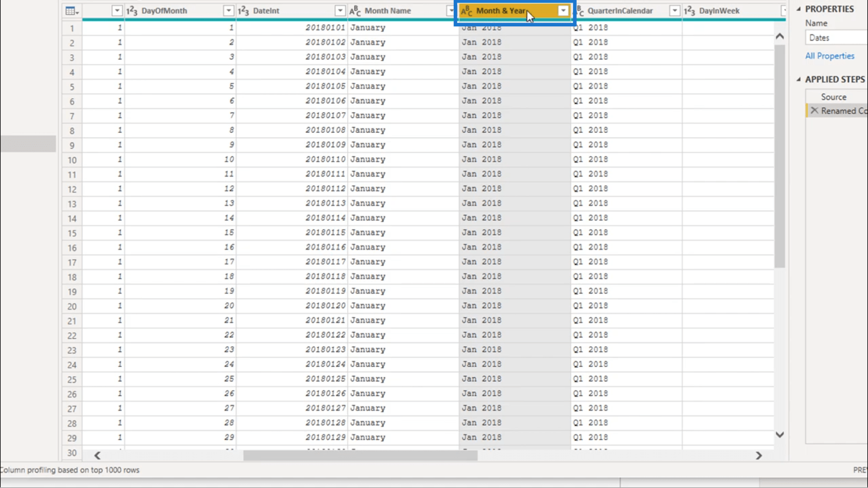
Task: Select the Month Name column header
Action: [387, 11]
